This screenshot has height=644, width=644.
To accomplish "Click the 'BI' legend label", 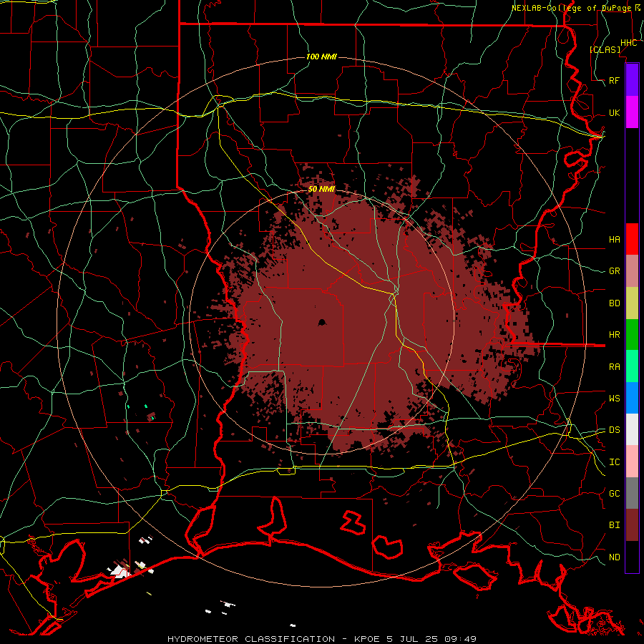I will point(614,525).
